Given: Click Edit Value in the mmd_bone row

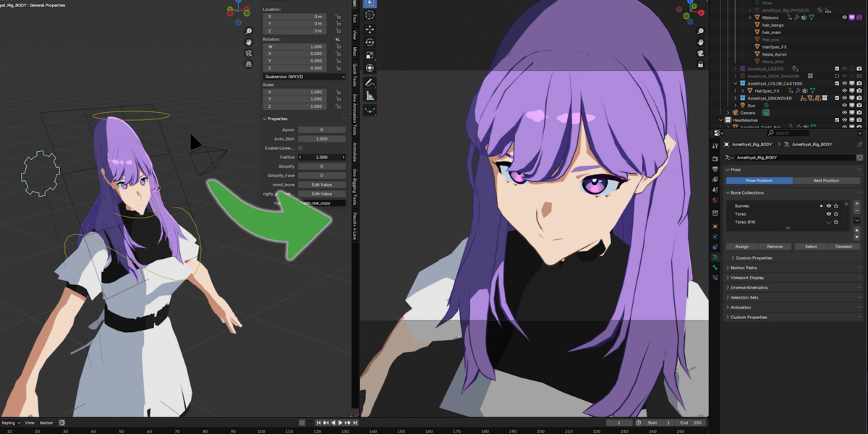Looking at the screenshot, I should [322, 184].
